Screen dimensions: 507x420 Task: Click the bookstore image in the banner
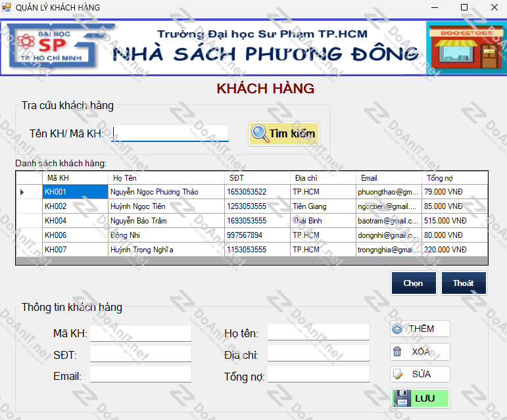(x=467, y=48)
